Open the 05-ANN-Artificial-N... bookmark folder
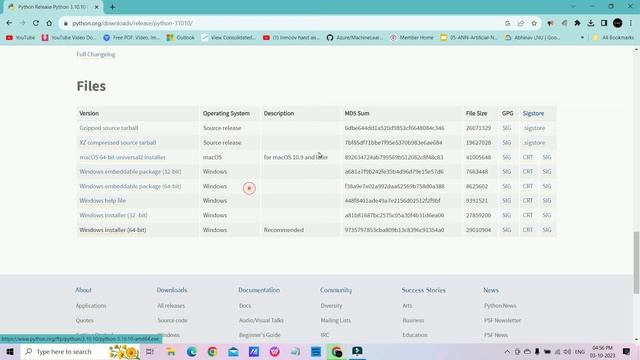 click(x=469, y=38)
